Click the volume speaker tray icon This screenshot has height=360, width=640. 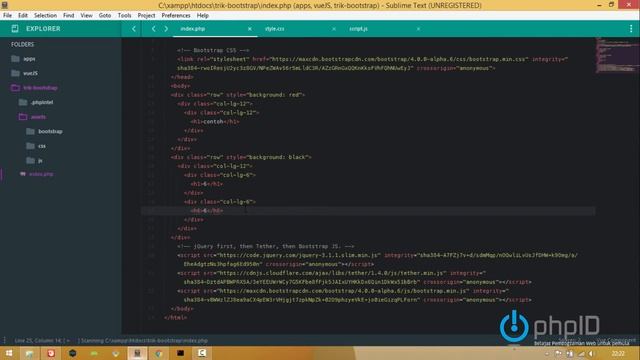point(591,354)
